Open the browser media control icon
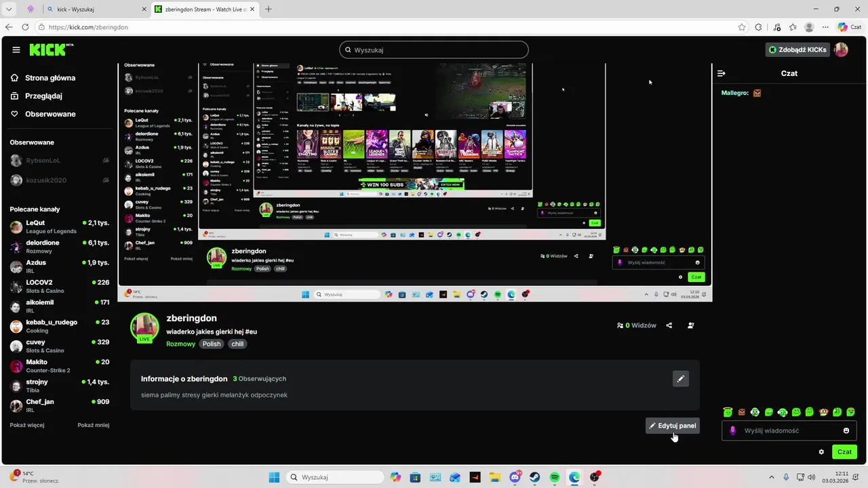868x488 pixels. point(776,27)
